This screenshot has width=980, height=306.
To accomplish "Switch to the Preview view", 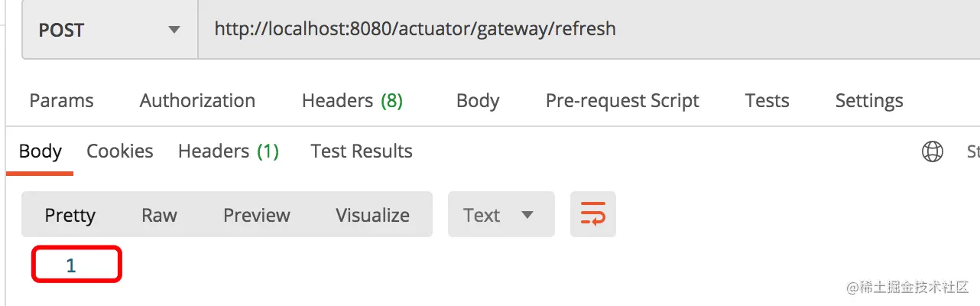I will (257, 215).
